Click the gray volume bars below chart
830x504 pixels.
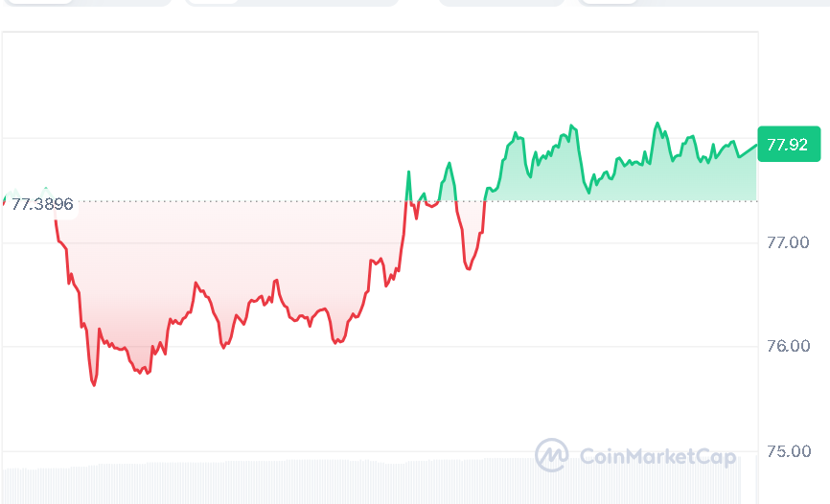click(288, 482)
